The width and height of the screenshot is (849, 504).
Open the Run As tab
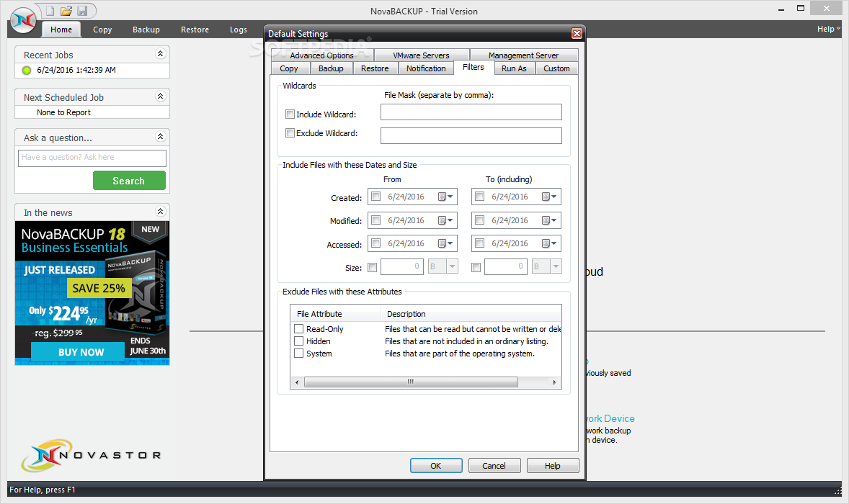tap(514, 68)
